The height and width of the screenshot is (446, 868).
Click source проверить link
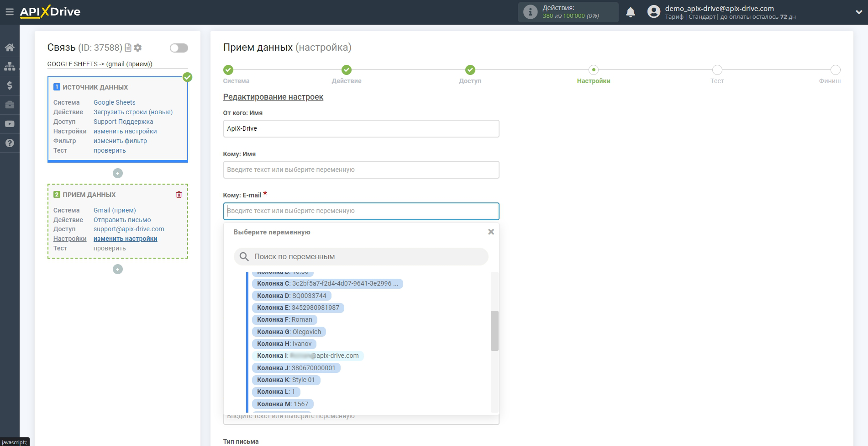point(110,150)
